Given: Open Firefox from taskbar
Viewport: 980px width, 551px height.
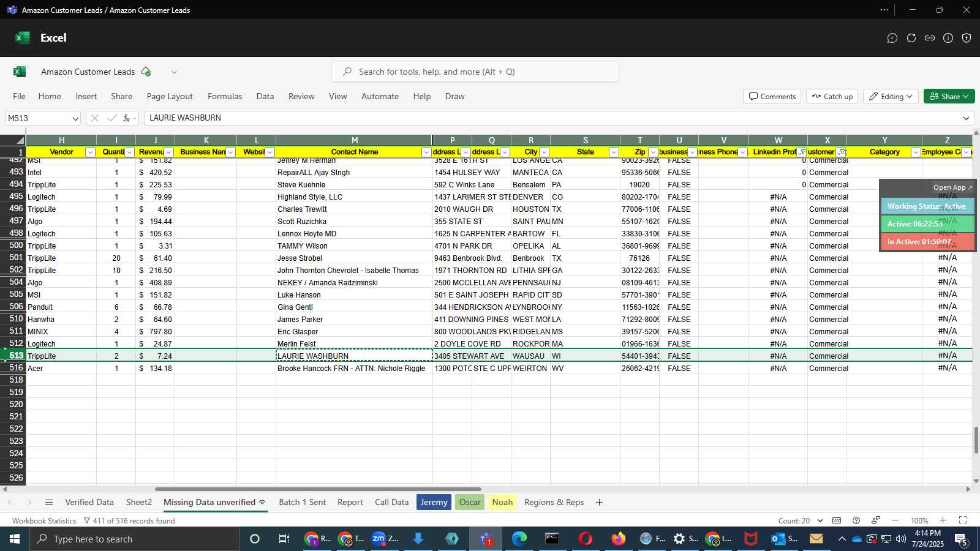Looking at the screenshot, I should 619,539.
